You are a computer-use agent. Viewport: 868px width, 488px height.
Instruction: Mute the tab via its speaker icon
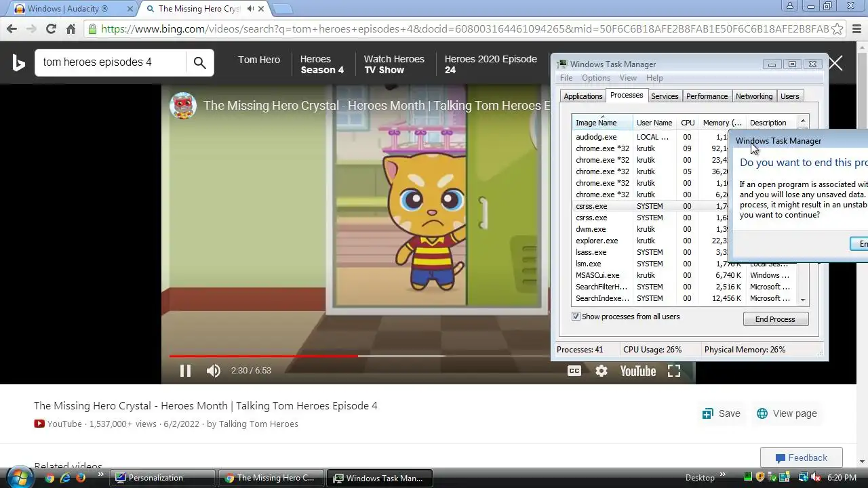coord(250,9)
